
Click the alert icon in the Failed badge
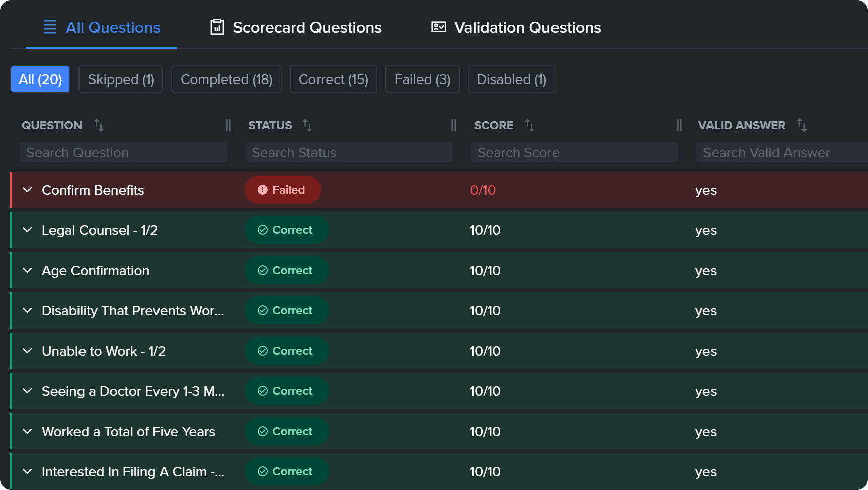click(x=262, y=190)
